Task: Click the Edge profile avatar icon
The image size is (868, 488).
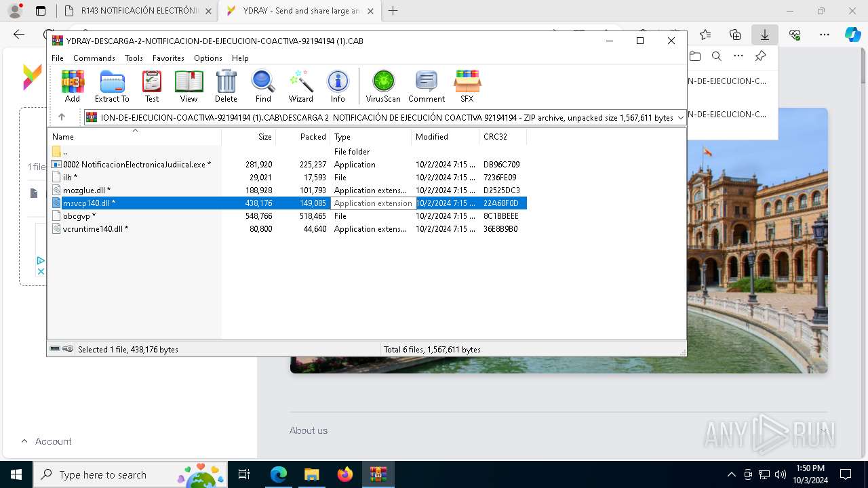Action: [x=15, y=11]
